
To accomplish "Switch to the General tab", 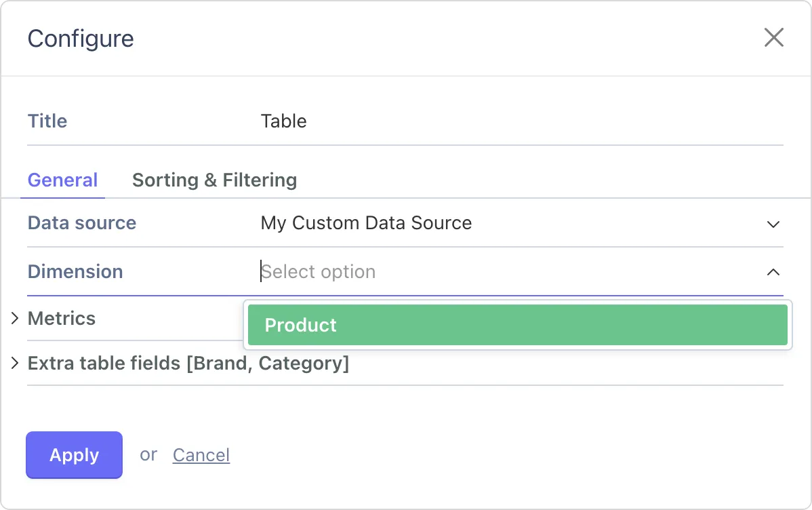I will 62,180.
